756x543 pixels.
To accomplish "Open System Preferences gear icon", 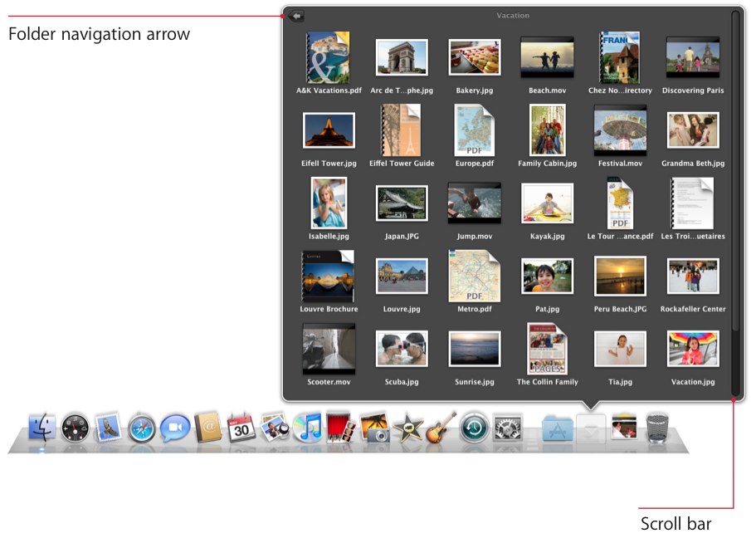I will coord(507,428).
